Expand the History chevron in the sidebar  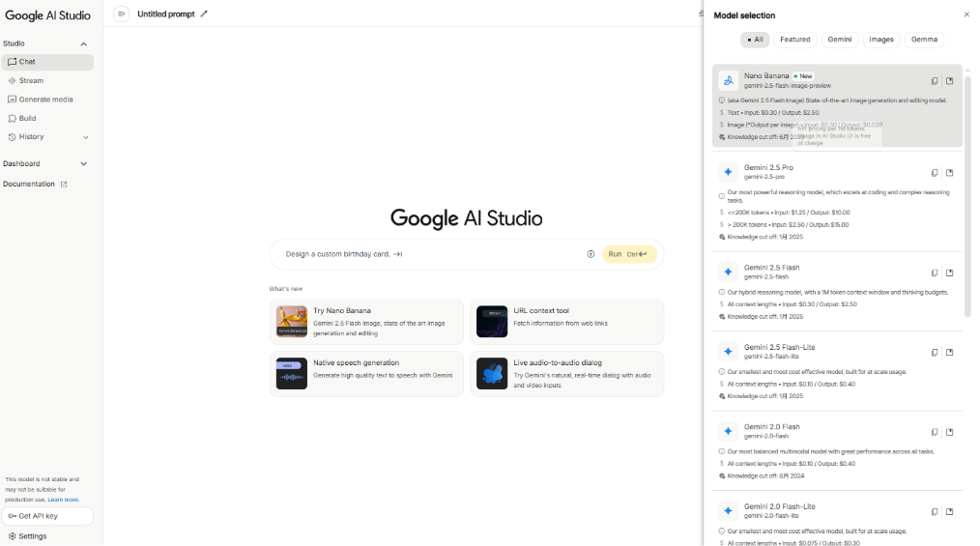86,137
